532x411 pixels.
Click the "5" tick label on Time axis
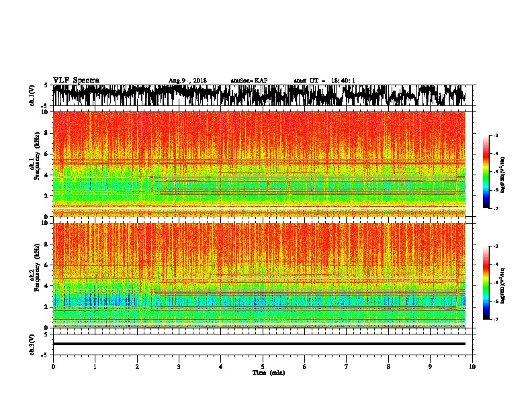click(263, 367)
